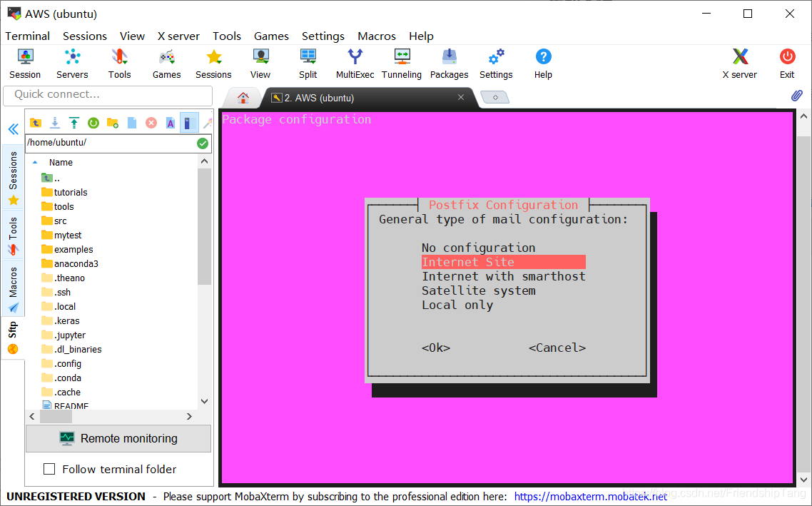
Task: Open the Settings gears icon
Action: (496, 64)
